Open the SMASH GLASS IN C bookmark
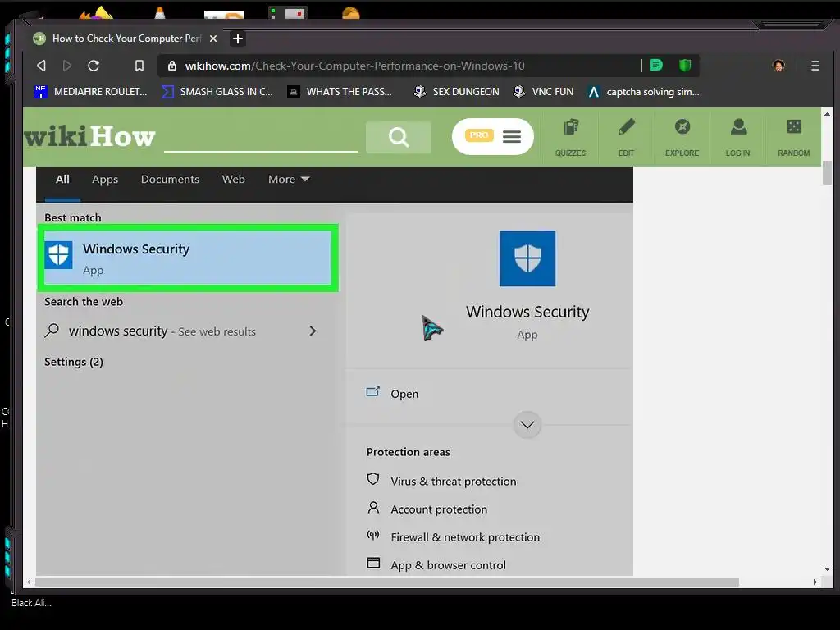The image size is (840, 630). (217, 92)
